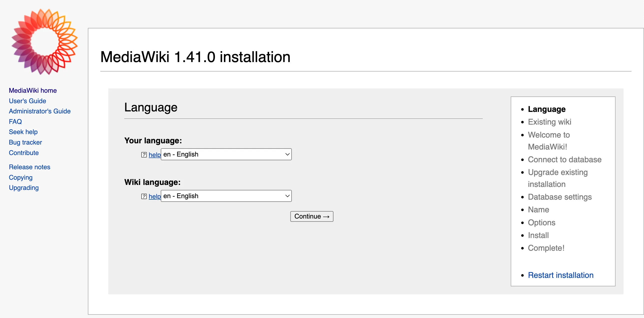Click the question mark icon beside Wiki language
Screen dimensions: 644x318
point(144,196)
